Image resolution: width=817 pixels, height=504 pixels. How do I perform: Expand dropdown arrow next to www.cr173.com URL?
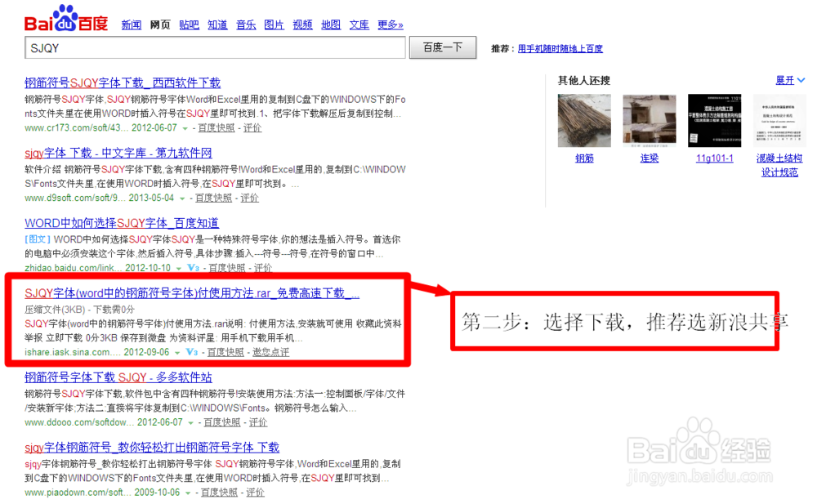tap(185, 128)
